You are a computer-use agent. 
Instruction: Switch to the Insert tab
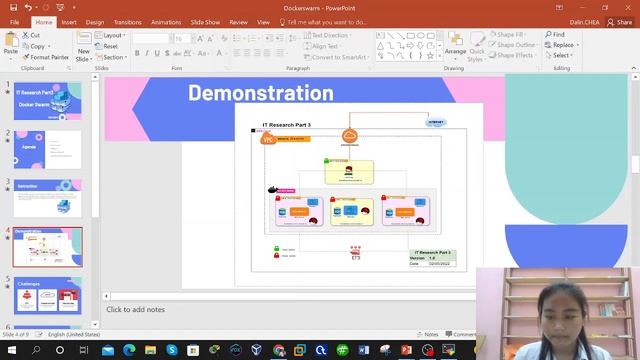click(69, 22)
